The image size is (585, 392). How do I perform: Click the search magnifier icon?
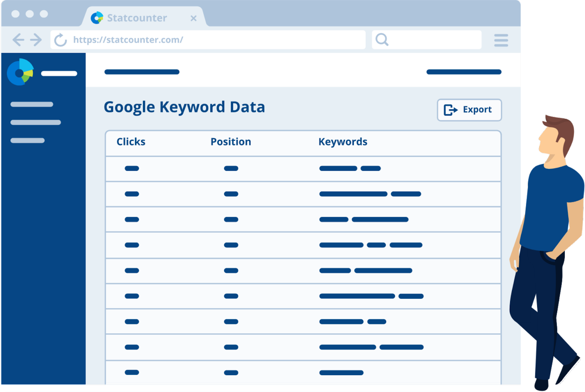(382, 39)
